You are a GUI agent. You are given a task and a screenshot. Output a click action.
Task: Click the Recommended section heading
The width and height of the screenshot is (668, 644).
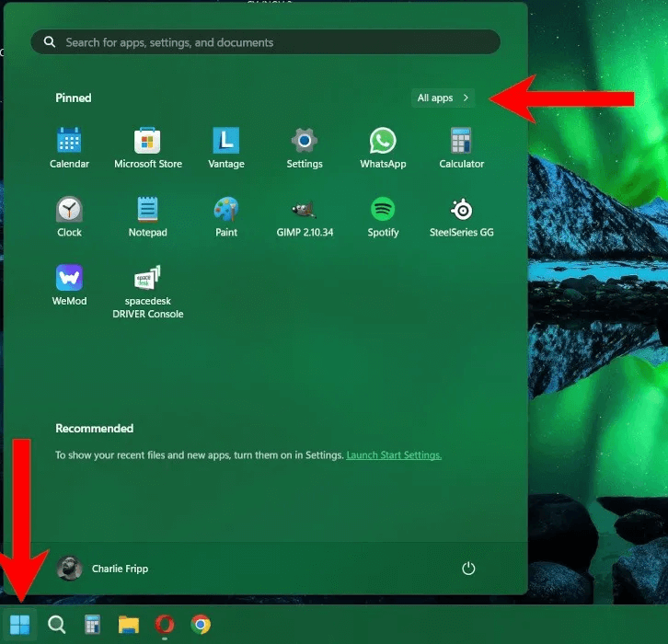pyautogui.click(x=94, y=429)
